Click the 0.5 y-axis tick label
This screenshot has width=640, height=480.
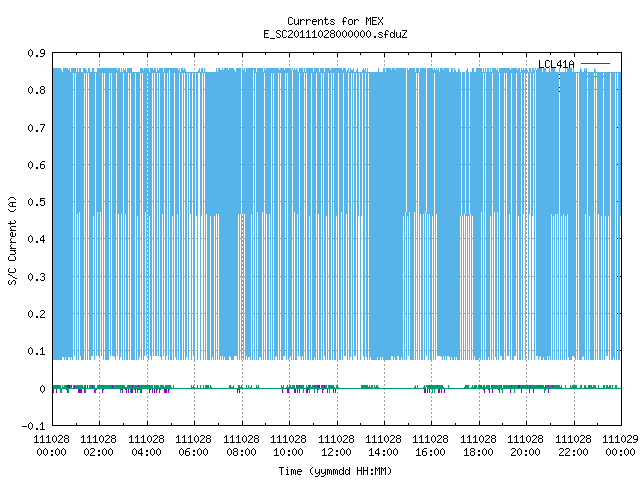(x=36, y=202)
